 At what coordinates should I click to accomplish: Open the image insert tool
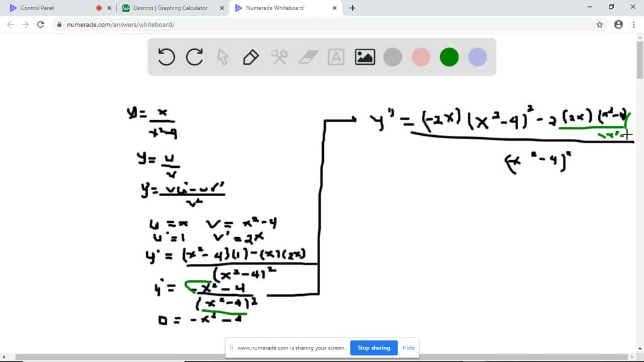coord(364,57)
